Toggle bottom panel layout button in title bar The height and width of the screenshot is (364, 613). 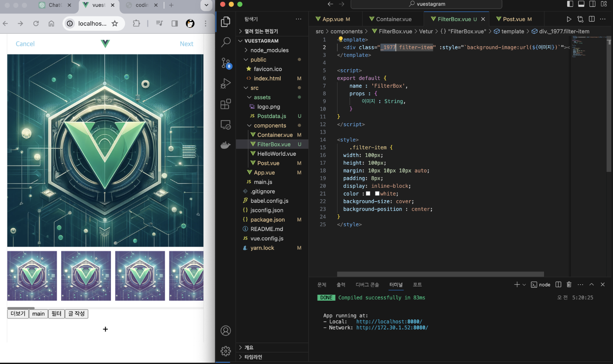[x=581, y=4]
